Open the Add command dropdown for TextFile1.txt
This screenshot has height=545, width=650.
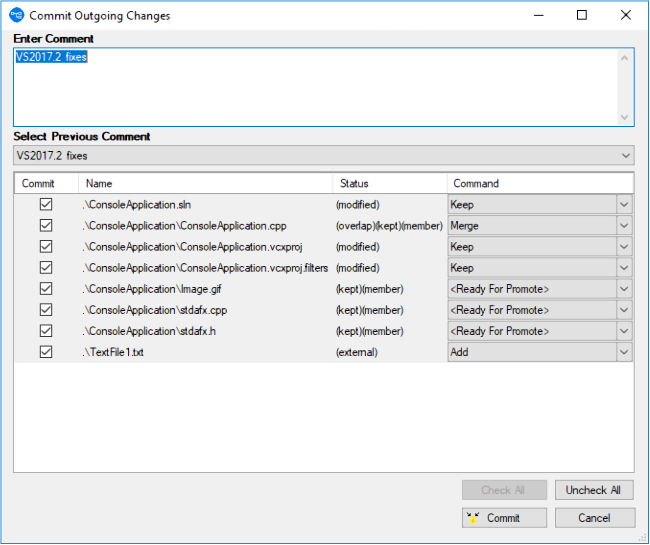624,352
